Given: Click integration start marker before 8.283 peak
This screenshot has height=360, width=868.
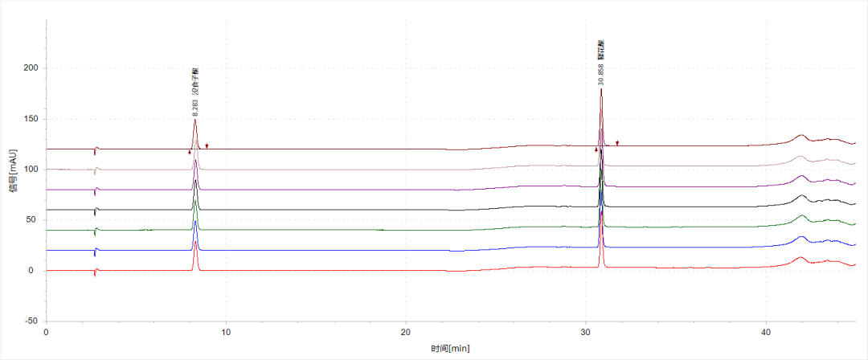Looking at the screenshot, I should click(190, 152).
